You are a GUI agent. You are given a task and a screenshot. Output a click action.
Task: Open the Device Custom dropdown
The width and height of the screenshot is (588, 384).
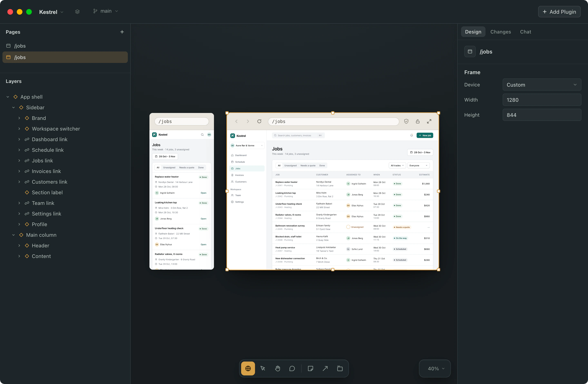click(x=542, y=85)
